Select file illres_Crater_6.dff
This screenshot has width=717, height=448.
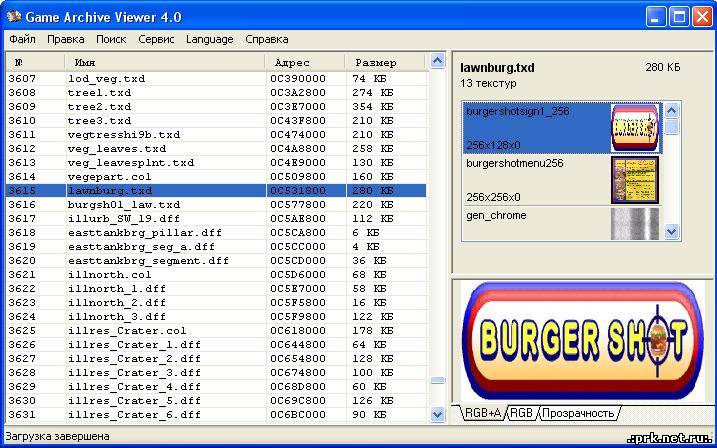[x=134, y=415]
